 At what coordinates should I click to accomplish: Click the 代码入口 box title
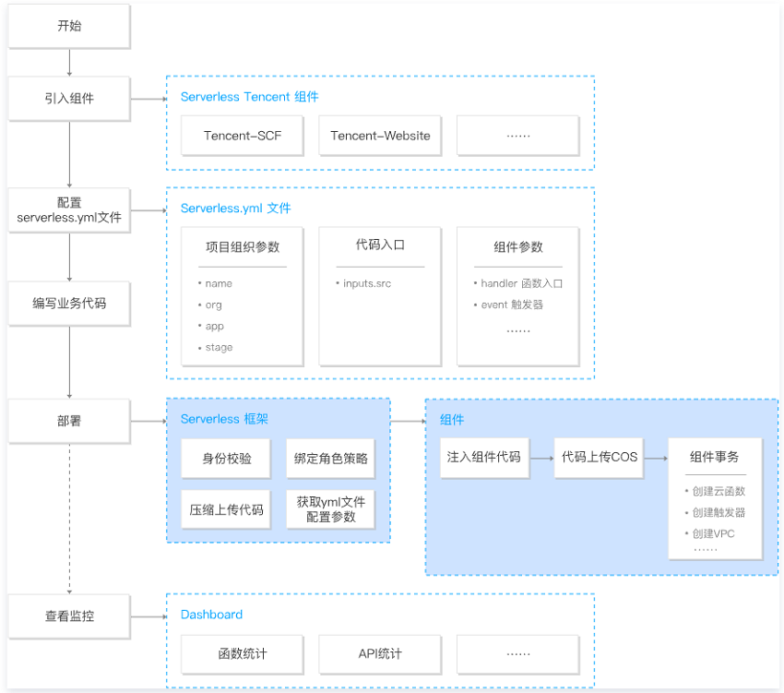coord(380,245)
